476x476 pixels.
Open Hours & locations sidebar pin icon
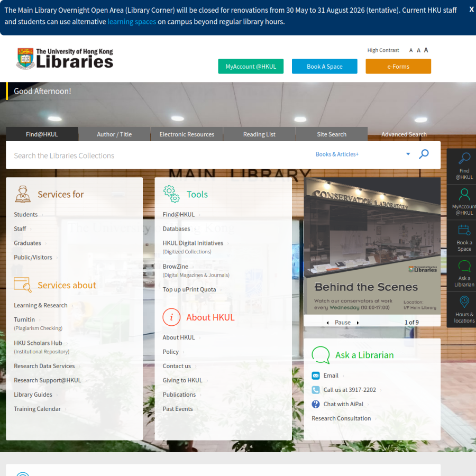(x=464, y=302)
